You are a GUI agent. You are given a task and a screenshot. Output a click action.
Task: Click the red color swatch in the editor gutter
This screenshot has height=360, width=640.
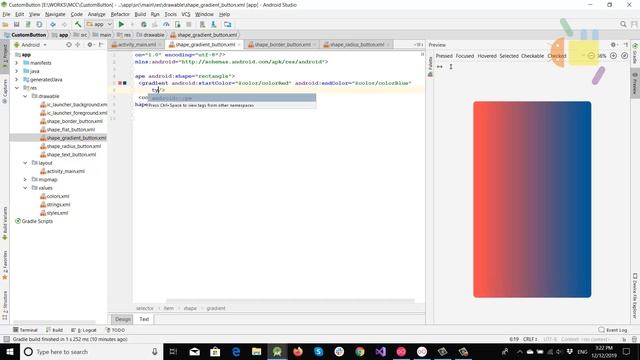pos(120,83)
